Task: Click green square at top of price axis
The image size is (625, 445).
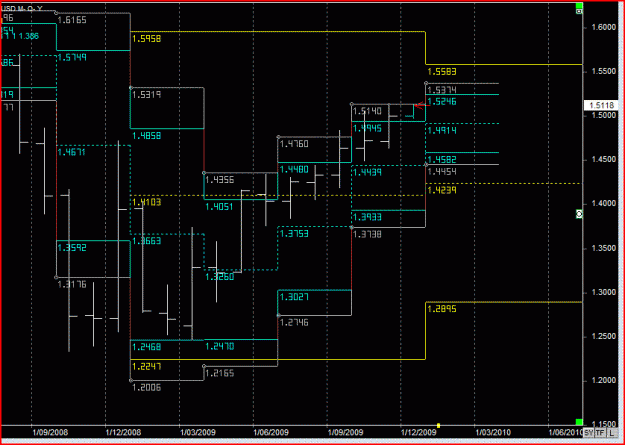Action: 579,6
